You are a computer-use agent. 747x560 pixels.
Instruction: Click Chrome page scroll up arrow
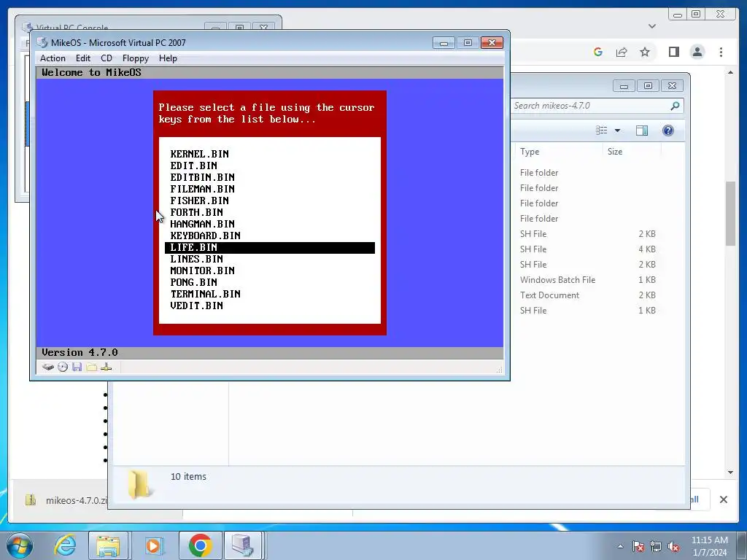pos(730,72)
